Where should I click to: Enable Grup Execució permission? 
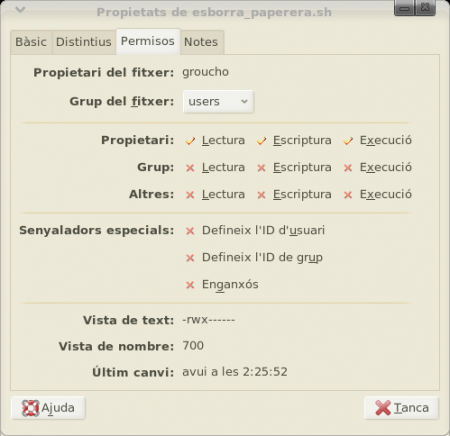point(348,168)
